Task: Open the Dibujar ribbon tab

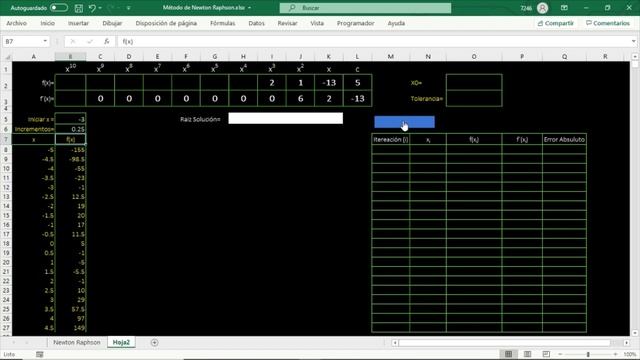Action: click(x=112, y=23)
